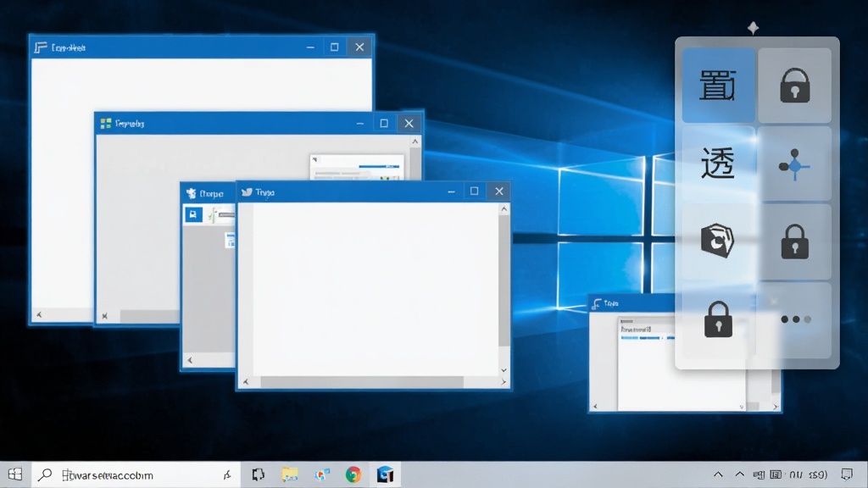Click the network tray icon
This screenshot has width=868, height=488.
pos(759,474)
